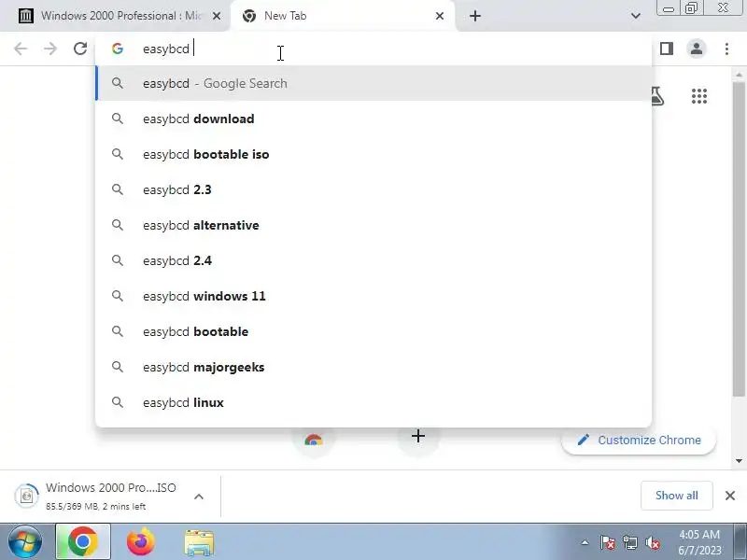Choose 'easybcd alternative' suggestion
This screenshot has width=747, height=560.
[373, 225]
